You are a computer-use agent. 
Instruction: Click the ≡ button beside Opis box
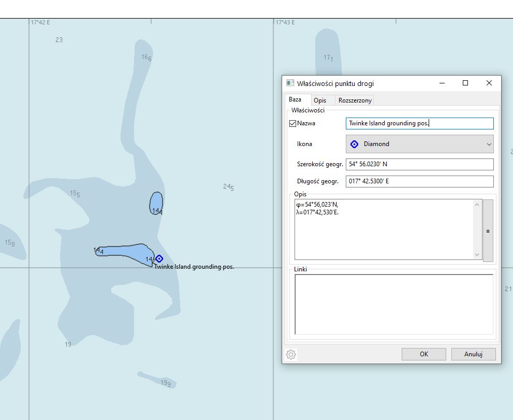point(488,231)
